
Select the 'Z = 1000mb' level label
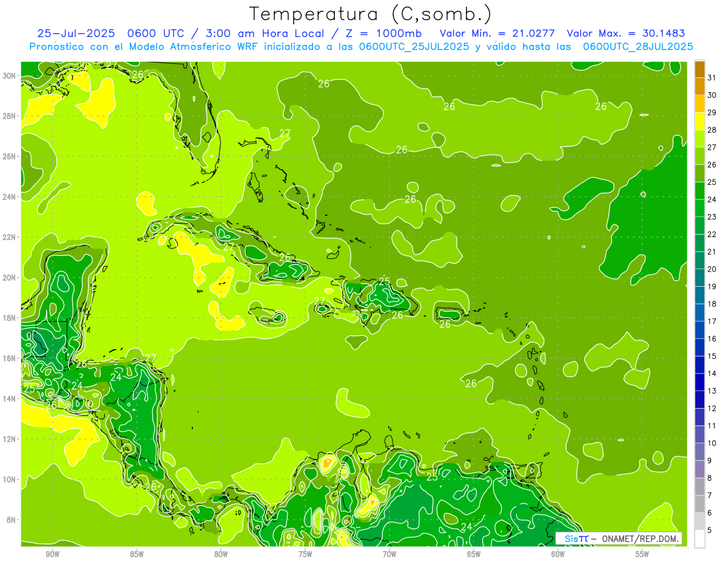tap(384, 33)
